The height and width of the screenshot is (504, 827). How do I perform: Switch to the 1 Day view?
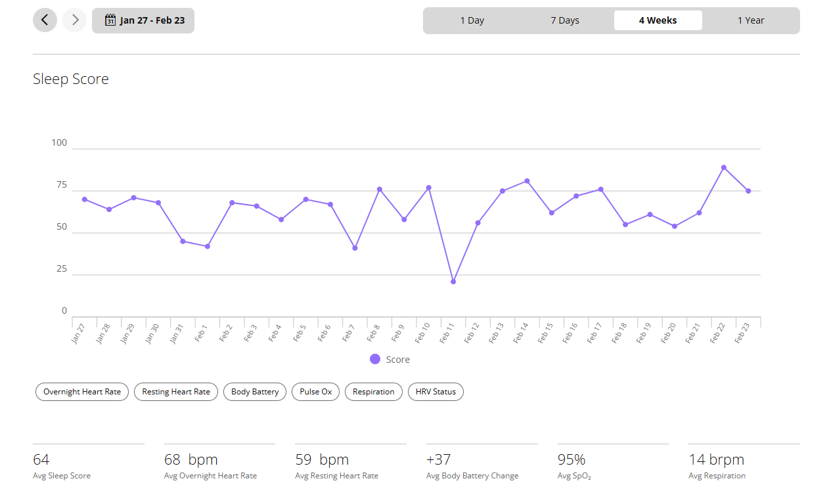coord(472,20)
